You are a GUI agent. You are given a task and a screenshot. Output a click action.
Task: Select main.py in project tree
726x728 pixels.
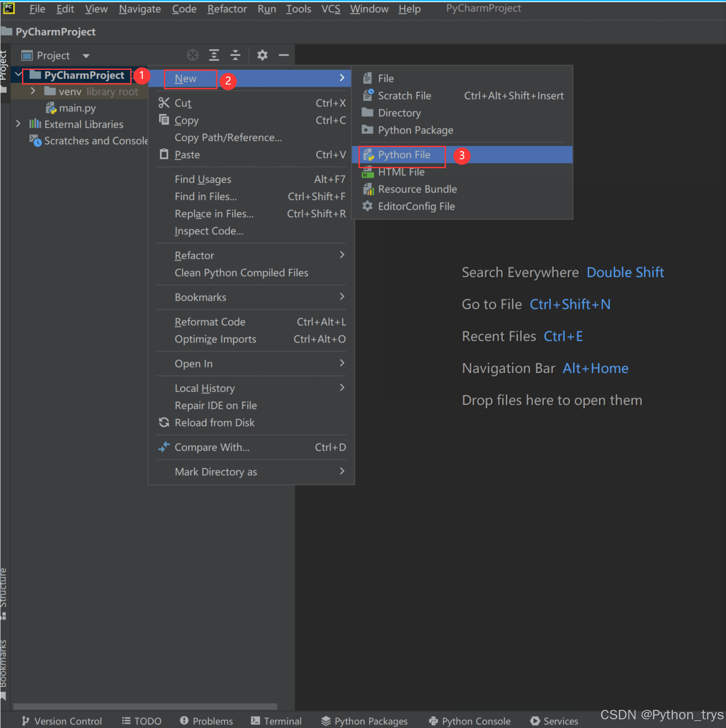click(x=77, y=108)
